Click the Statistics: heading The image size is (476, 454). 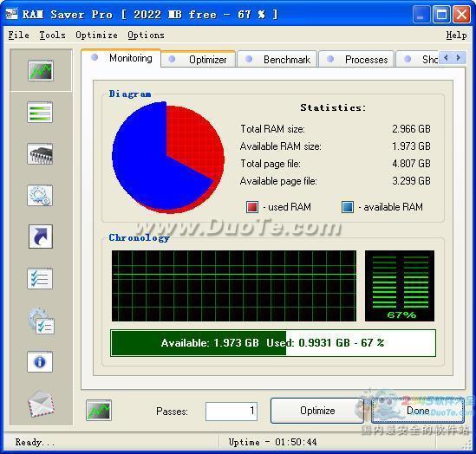[x=333, y=107]
